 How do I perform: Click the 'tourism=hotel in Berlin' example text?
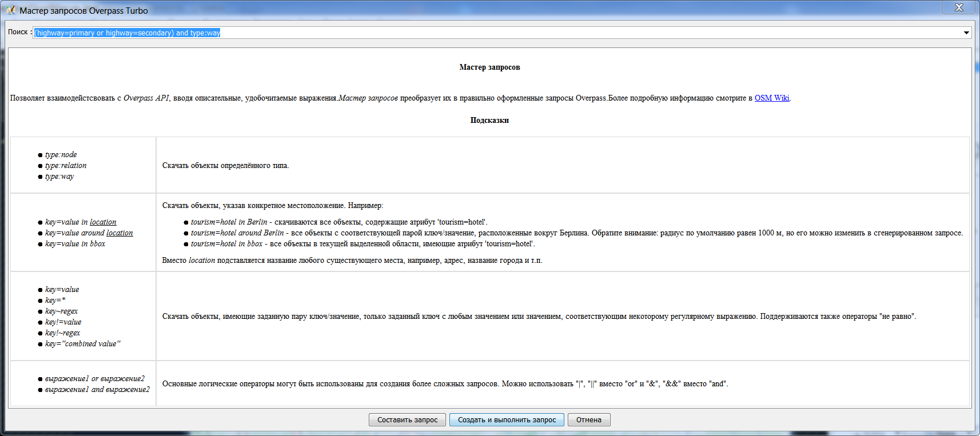229,222
